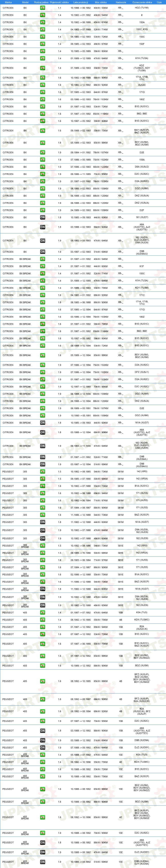
Task: Select the date cell 10.1988 -> 06.1992
Action: pyautogui.click(x=80, y=8)
